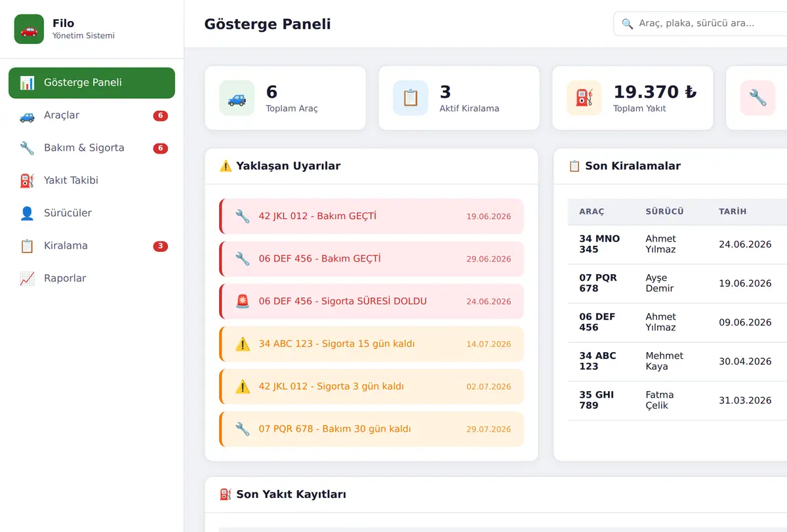Select the 34 ABC 123 plate in Son Kiralamalar
This screenshot has width=787, height=532.
click(x=597, y=361)
